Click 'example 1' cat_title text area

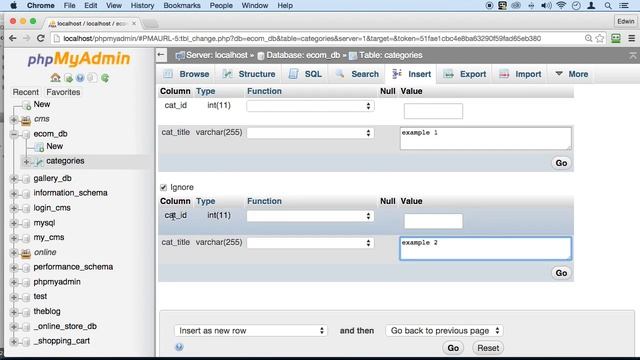pos(485,138)
